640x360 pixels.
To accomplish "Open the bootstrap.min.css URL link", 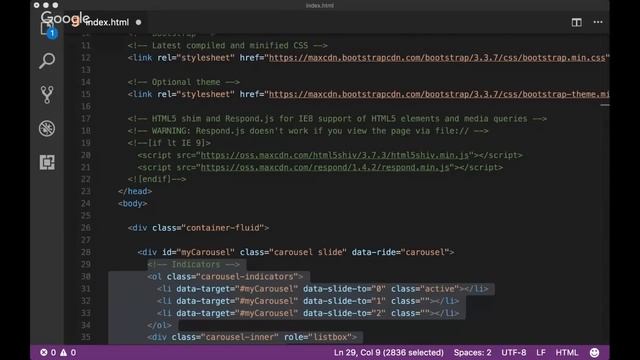I will click(x=437, y=58).
